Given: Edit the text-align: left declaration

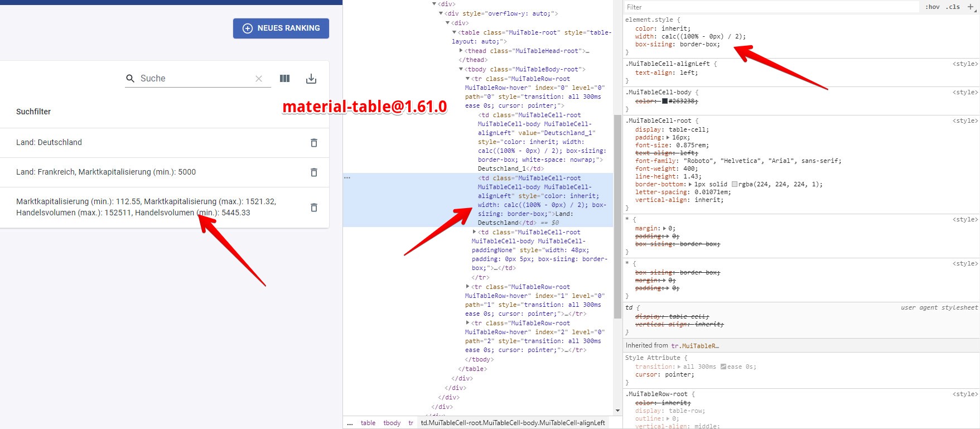Looking at the screenshot, I should tap(666, 73).
